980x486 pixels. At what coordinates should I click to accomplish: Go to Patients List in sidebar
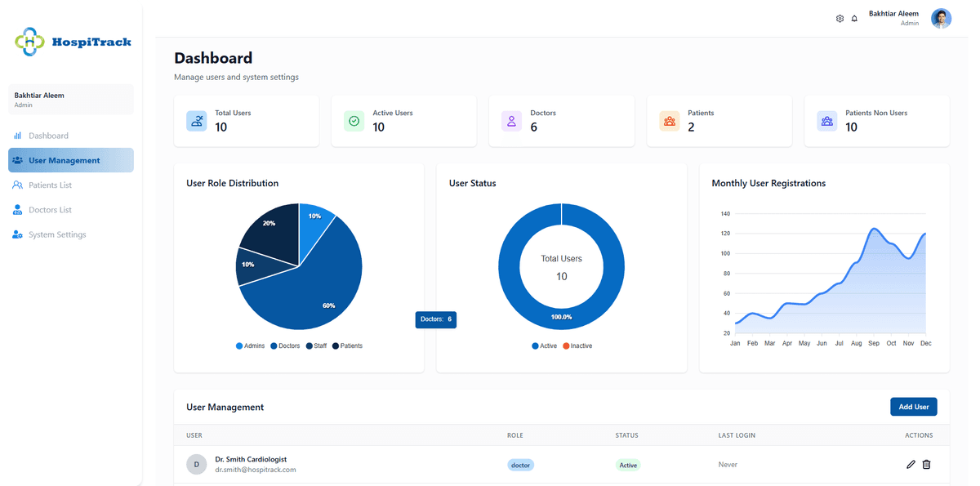[x=50, y=185]
